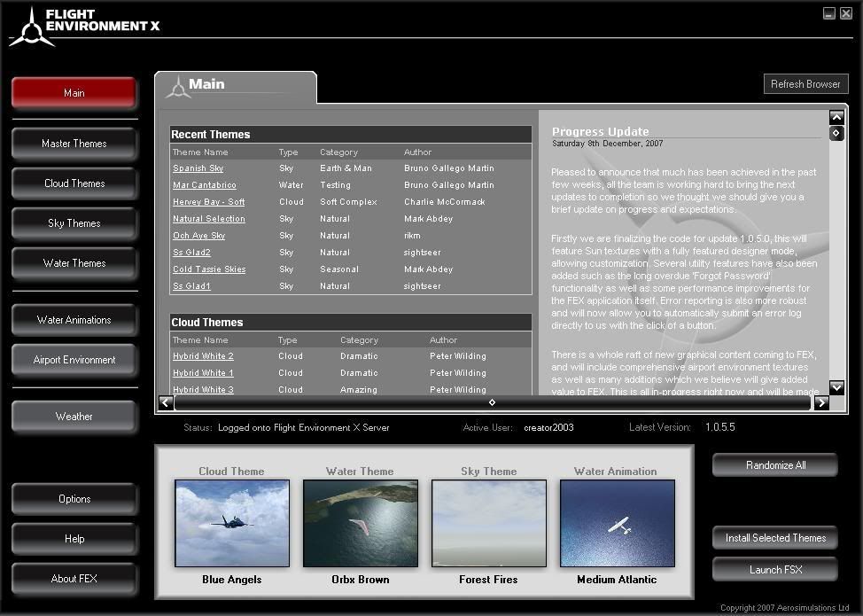Click the Flight Environment X propeller logo
The height and width of the screenshot is (616, 863).
coord(29,27)
